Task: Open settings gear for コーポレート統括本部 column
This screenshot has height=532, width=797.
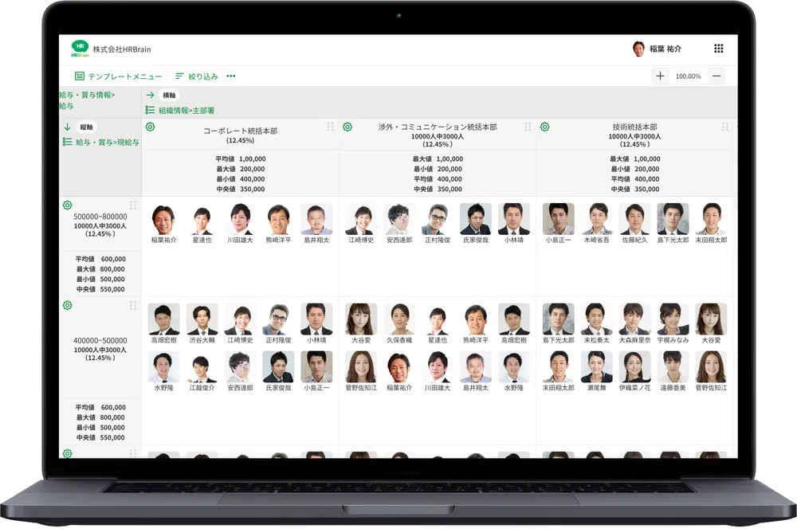Action: coord(150,127)
